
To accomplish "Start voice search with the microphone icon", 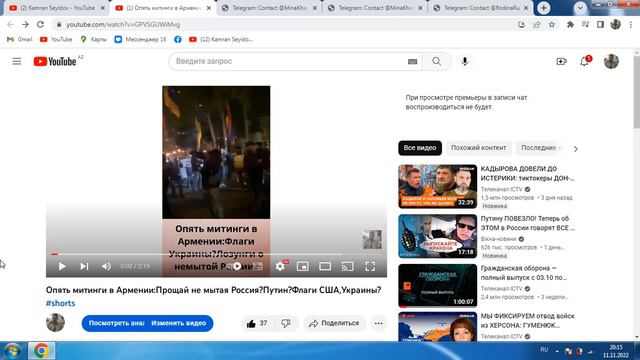I will (464, 62).
